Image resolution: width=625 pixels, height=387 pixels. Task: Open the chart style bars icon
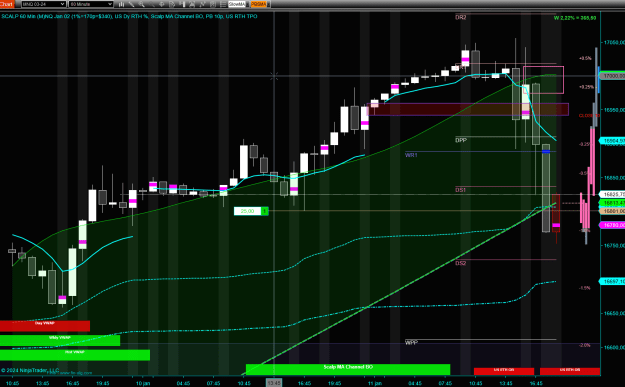coord(122,4)
